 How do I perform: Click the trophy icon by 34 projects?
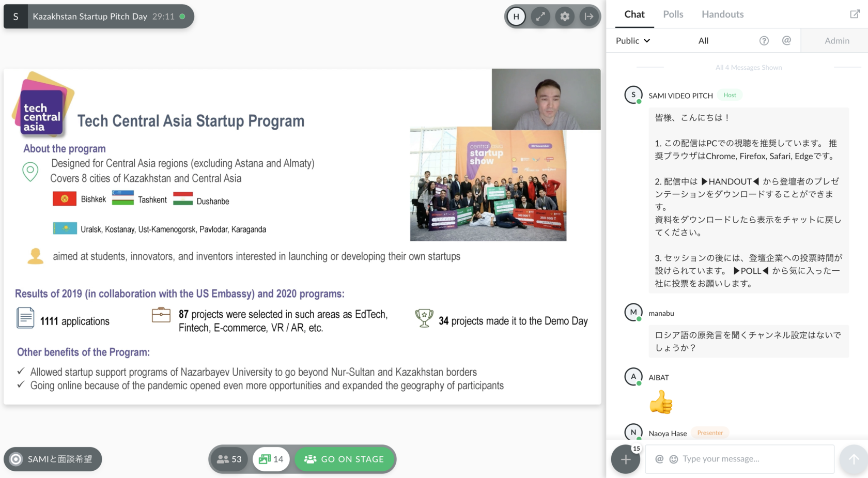coord(424,318)
